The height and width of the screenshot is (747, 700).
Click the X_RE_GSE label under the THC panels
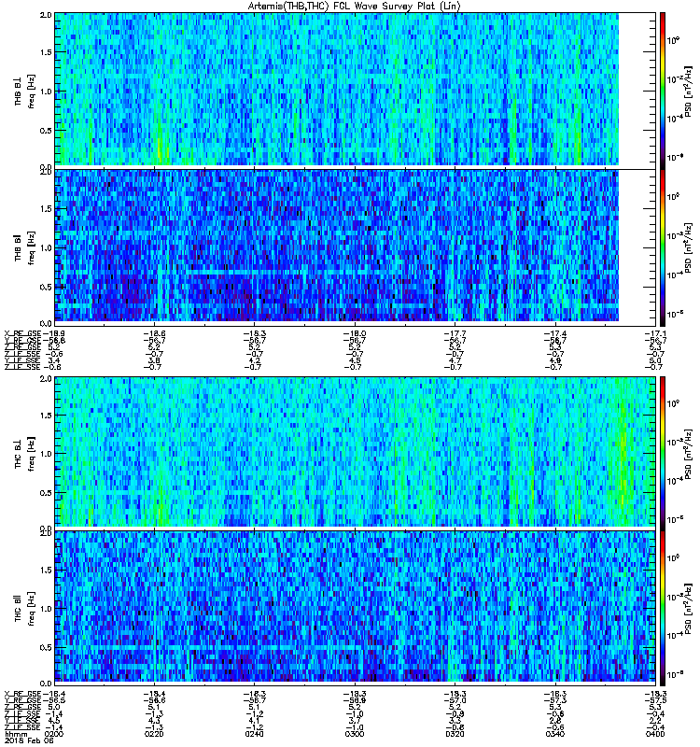(22, 694)
